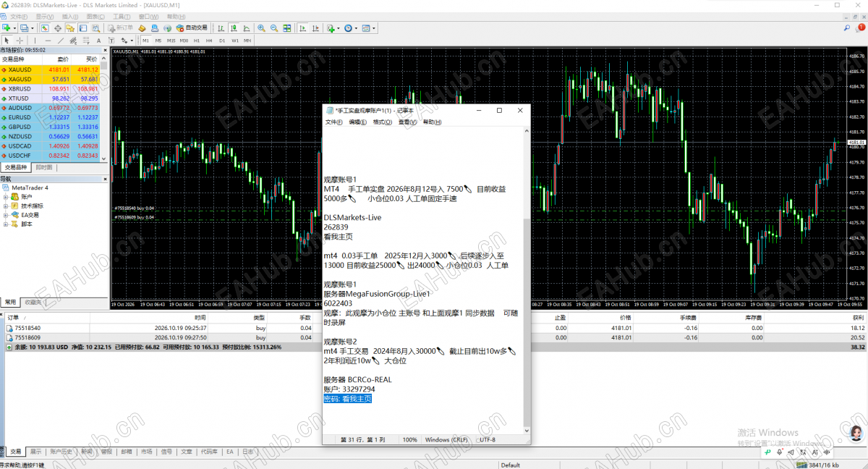868x469 pixels.
Task: Switch to the 即时图 tab in Market Watch
Action: click(44, 167)
